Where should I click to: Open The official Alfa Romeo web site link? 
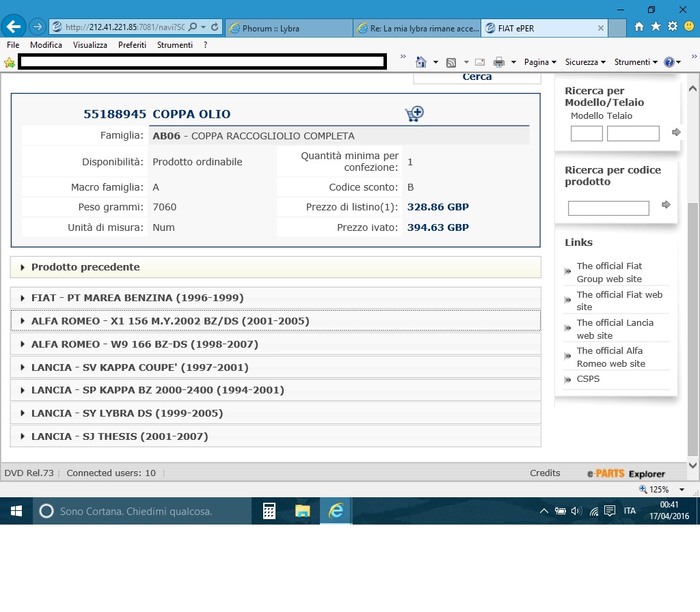pyautogui.click(x=610, y=357)
